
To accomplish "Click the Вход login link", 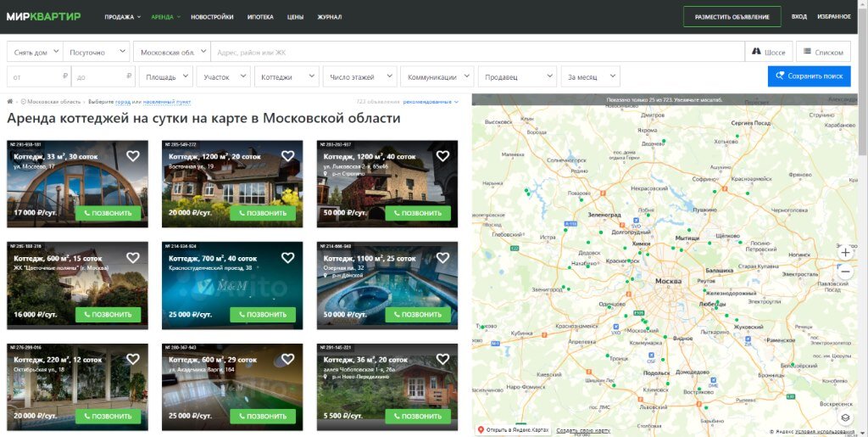I will tap(798, 17).
